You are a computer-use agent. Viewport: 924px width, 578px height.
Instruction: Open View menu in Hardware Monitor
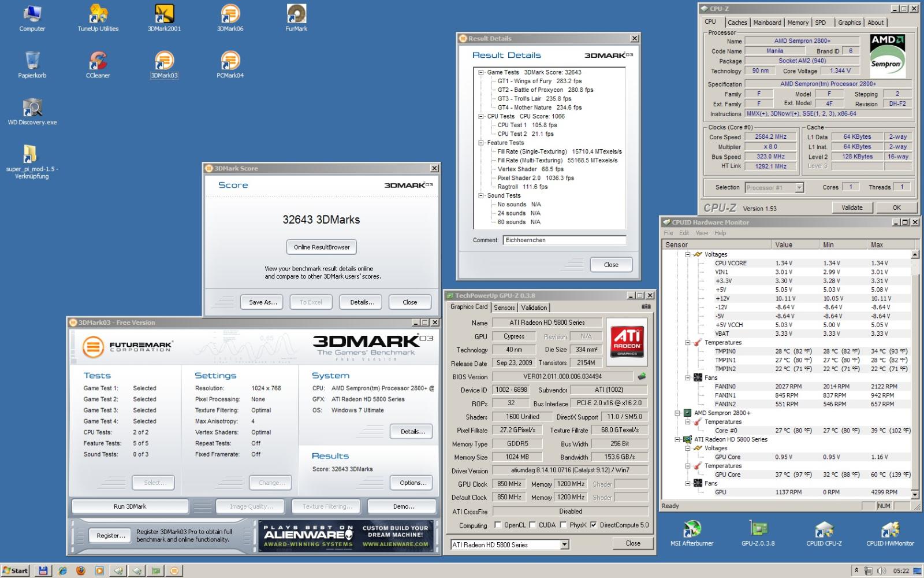pyautogui.click(x=702, y=233)
